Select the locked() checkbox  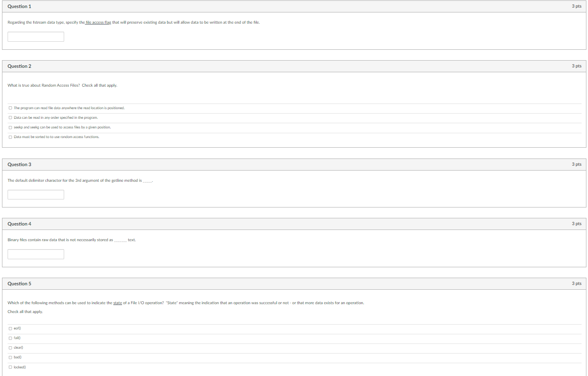coord(10,366)
